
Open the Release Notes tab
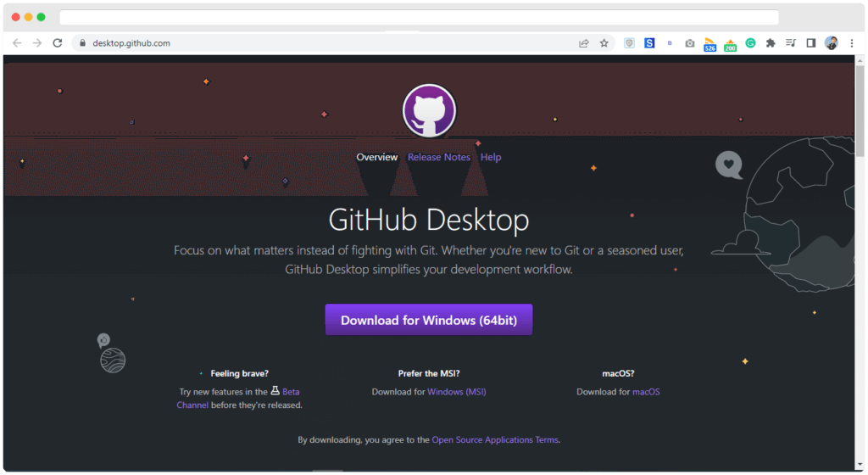click(439, 157)
